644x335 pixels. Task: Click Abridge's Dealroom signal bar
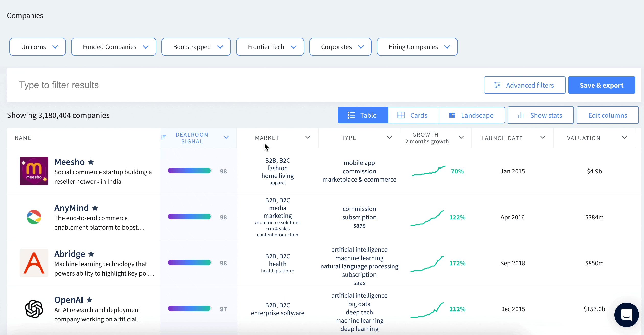point(189,262)
